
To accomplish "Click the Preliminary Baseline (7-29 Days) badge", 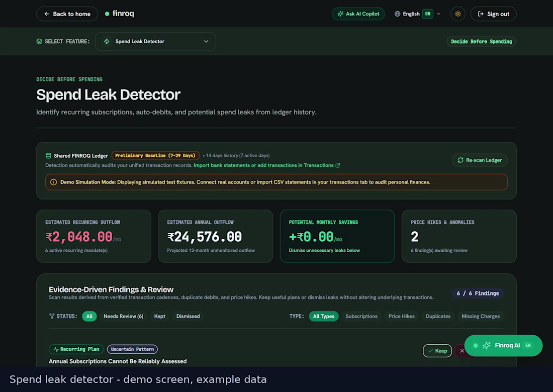I will (155, 155).
